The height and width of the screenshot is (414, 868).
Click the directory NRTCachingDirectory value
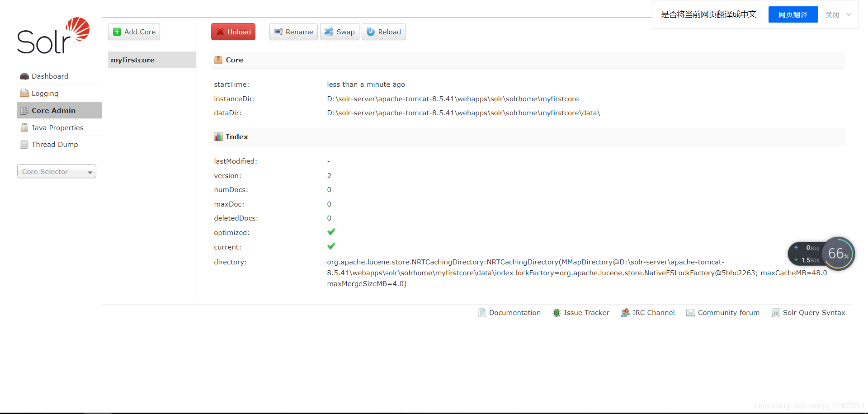[577, 273]
